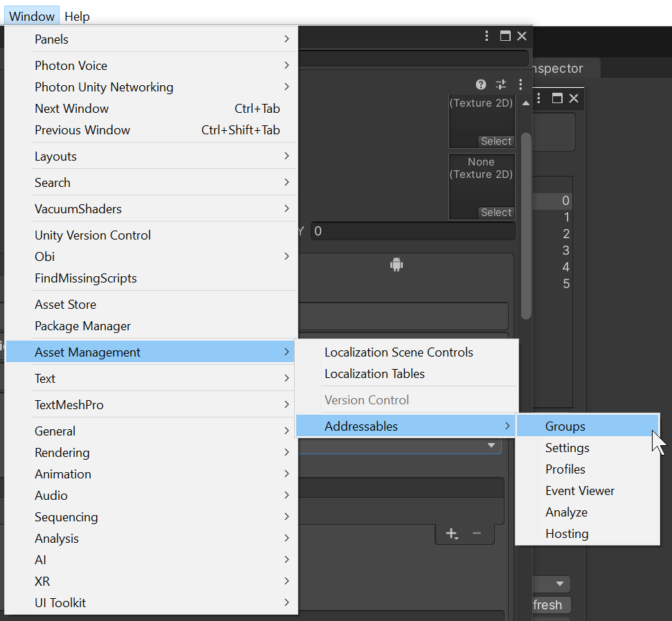Select the Android platform icon
Image resolution: width=672 pixels, height=621 pixels.
point(397,264)
